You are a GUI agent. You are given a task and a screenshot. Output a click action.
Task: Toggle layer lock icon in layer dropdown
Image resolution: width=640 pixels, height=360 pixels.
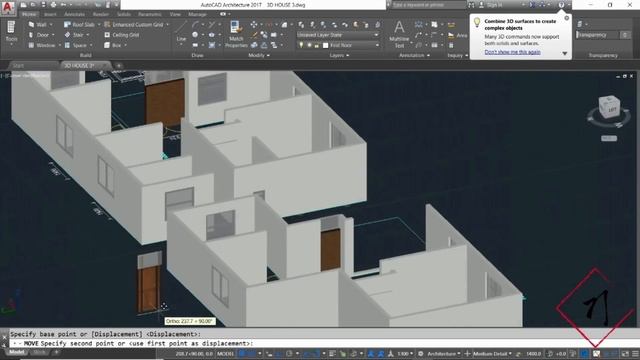(x=317, y=45)
